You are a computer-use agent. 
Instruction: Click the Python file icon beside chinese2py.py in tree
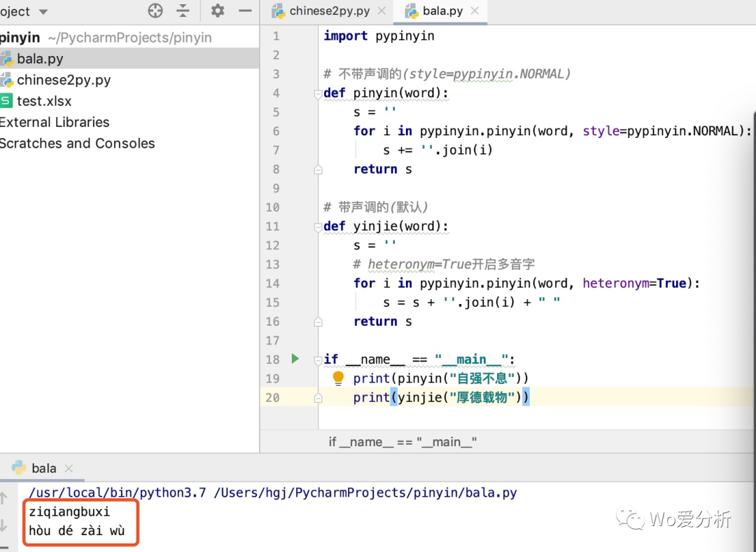click(x=7, y=80)
